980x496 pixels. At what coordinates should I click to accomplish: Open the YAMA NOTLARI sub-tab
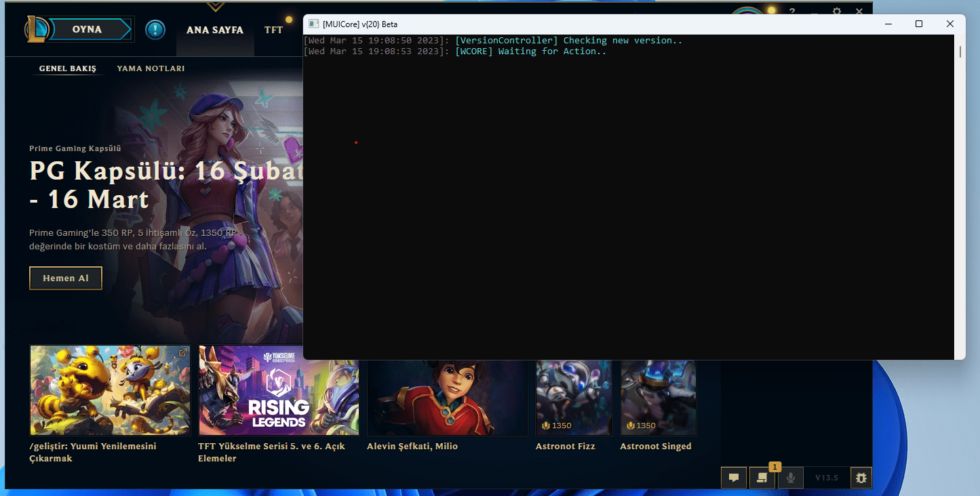pos(151,68)
